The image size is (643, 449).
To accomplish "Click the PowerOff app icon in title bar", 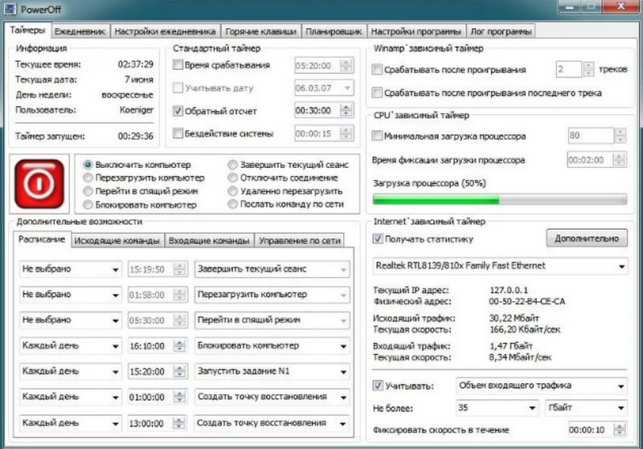I will pyautogui.click(x=10, y=9).
